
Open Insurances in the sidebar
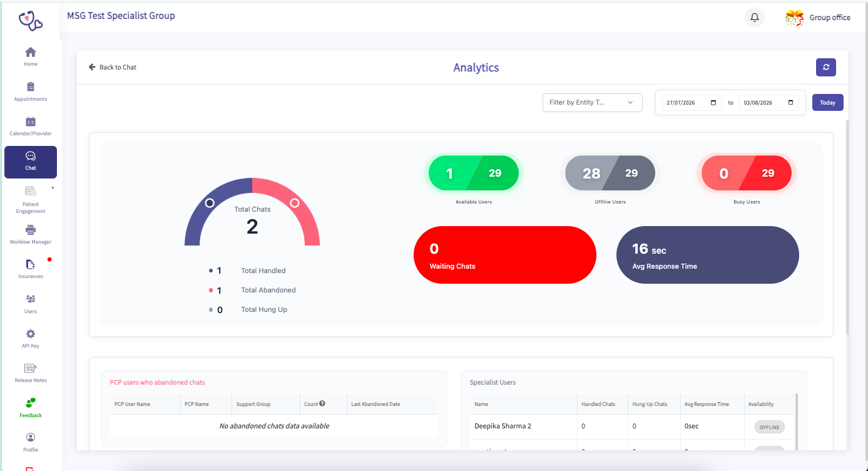tap(31, 269)
